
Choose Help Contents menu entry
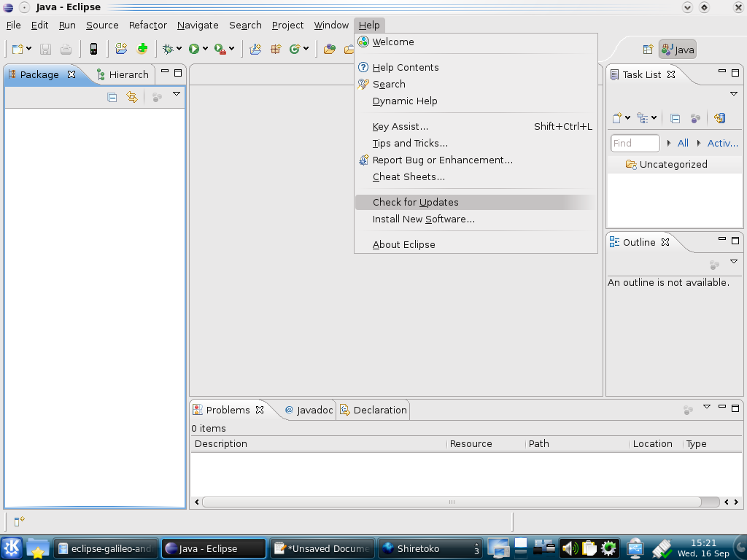pos(476,68)
